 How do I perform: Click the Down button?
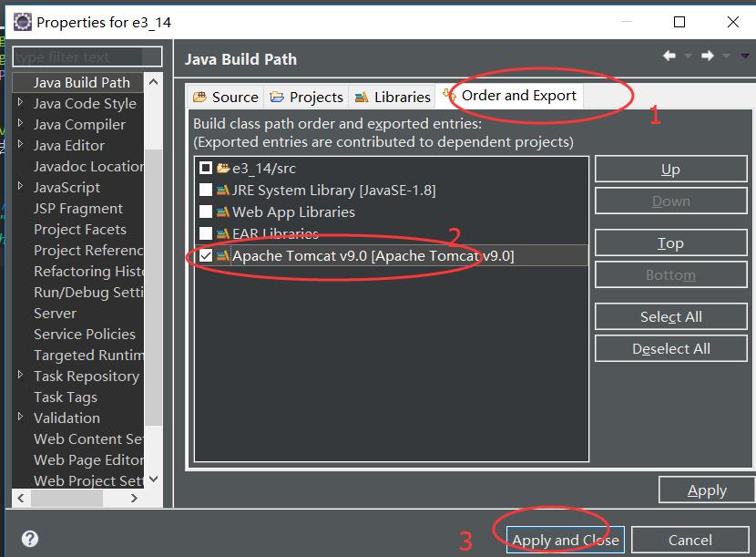[670, 201]
